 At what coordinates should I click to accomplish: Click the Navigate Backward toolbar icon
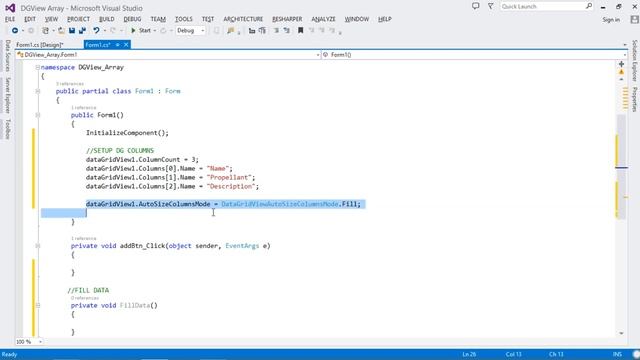15,31
